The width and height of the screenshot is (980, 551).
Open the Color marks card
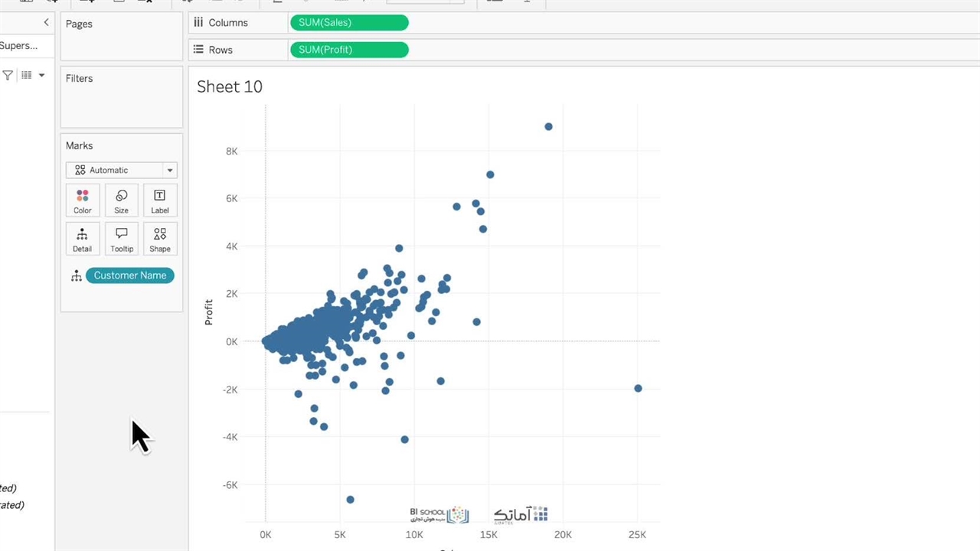83,200
